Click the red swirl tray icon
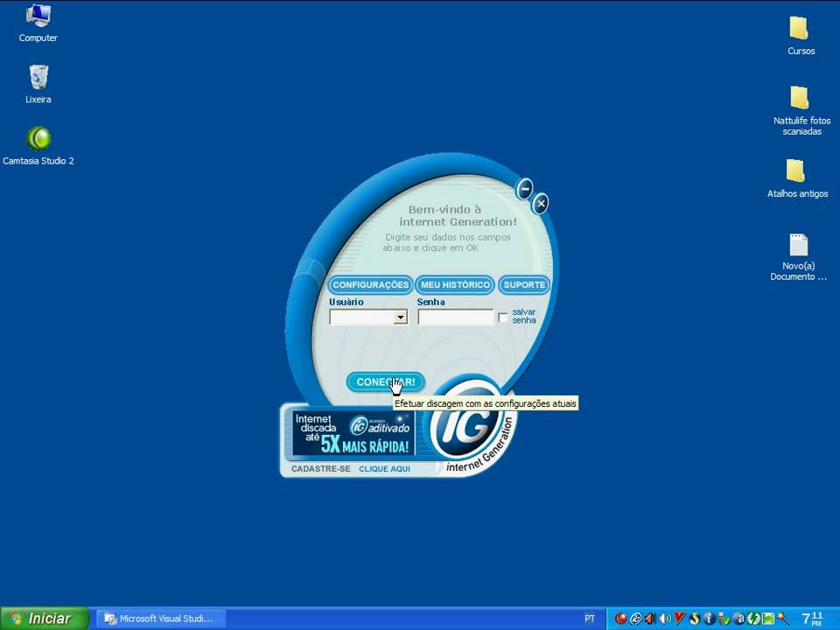This screenshot has width=840, height=630. click(621, 619)
